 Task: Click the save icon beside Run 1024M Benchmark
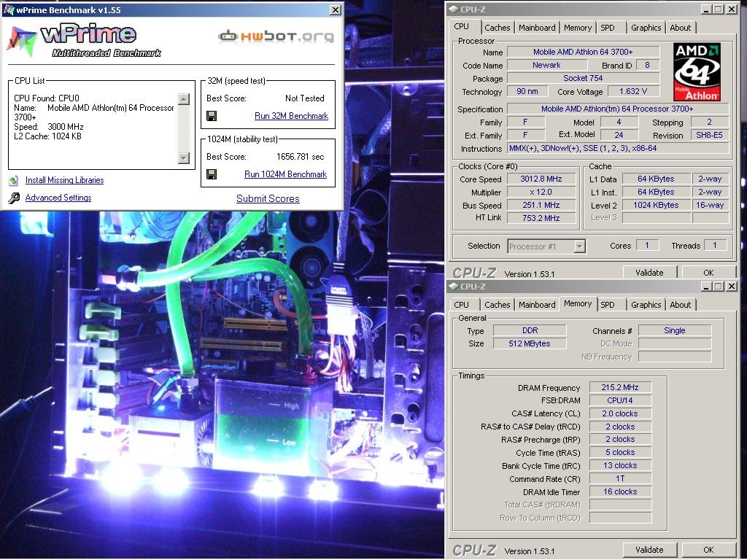[212, 174]
